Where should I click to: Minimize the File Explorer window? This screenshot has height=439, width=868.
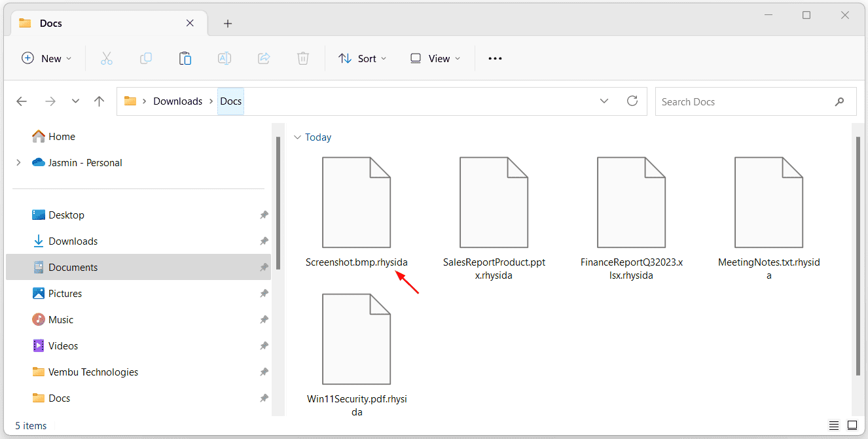(768, 15)
